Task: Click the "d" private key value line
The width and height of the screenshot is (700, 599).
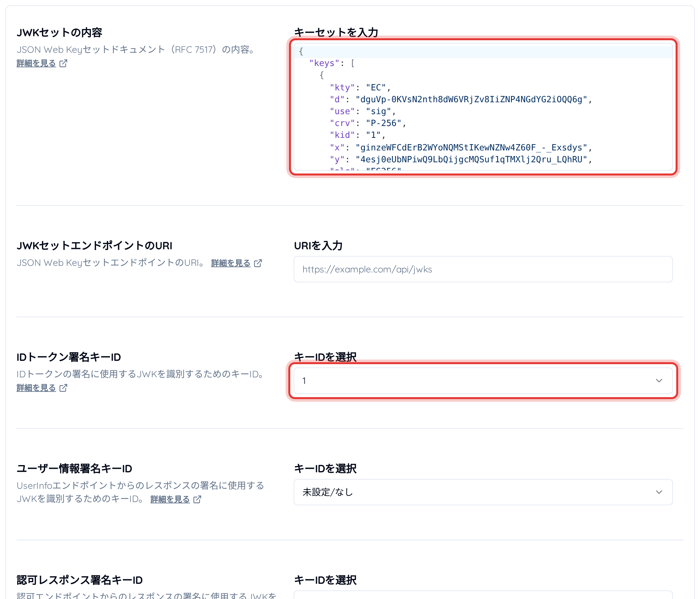Action: 461,99
